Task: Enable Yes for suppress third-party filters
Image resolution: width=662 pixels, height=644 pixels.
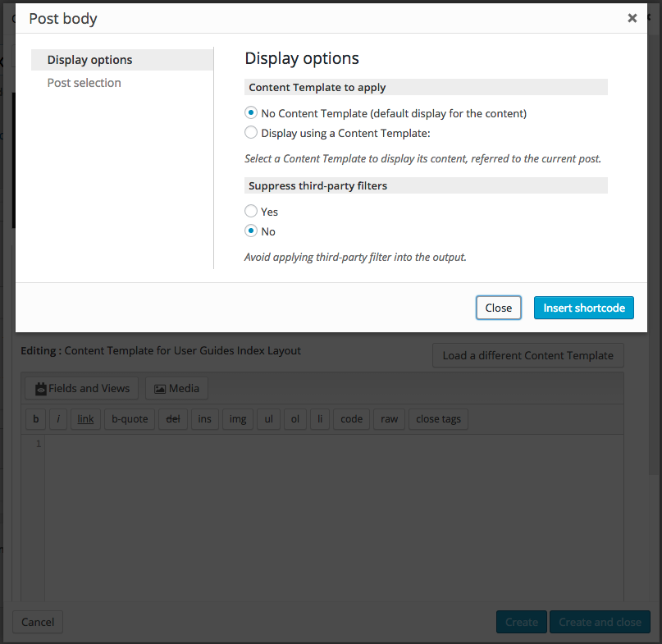Action: [x=251, y=211]
